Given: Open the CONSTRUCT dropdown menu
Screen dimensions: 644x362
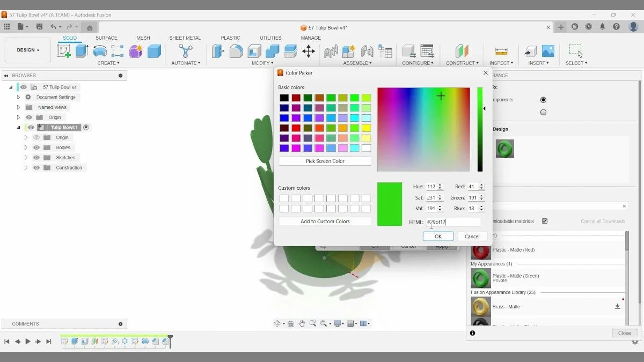Looking at the screenshot, I should (x=462, y=63).
